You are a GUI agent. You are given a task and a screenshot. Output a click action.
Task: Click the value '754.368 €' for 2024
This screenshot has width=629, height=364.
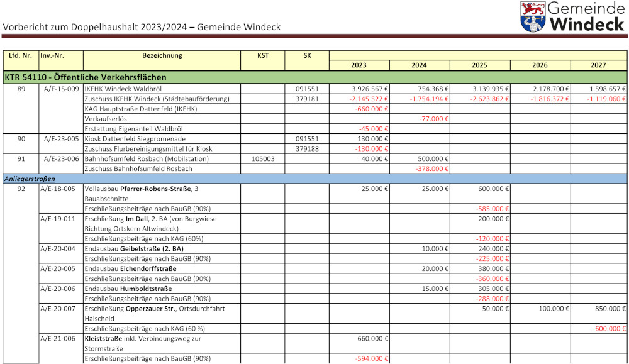tap(433, 89)
